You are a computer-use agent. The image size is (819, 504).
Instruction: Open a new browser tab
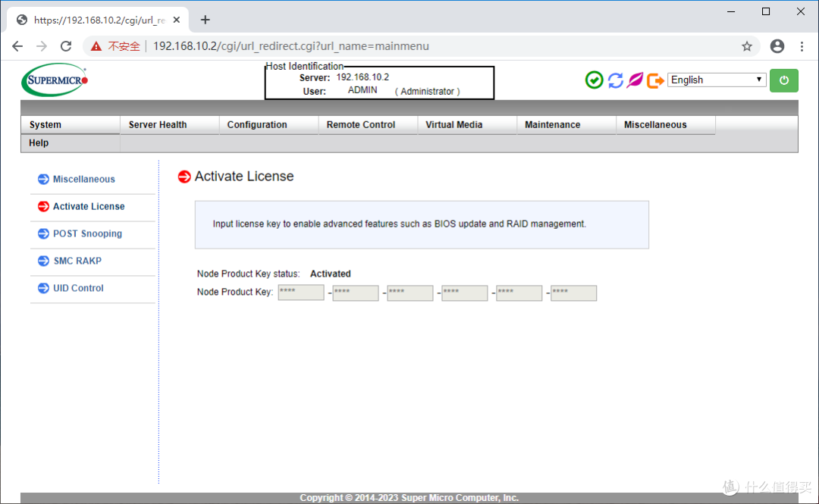pyautogui.click(x=205, y=20)
